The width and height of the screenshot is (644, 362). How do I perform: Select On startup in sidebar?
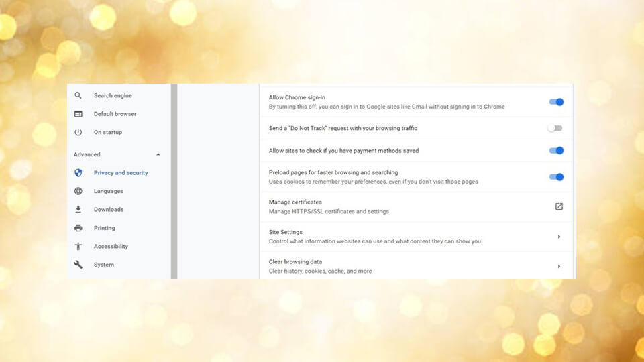pyautogui.click(x=108, y=133)
